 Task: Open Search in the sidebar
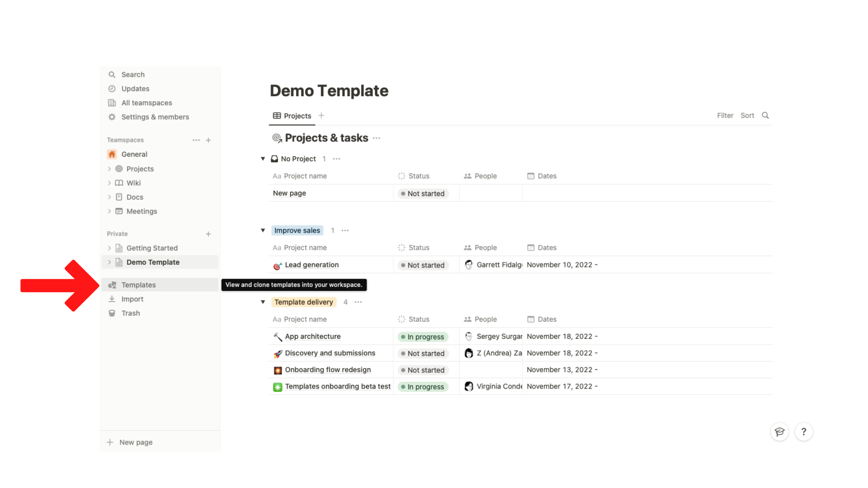click(x=133, y=74)
